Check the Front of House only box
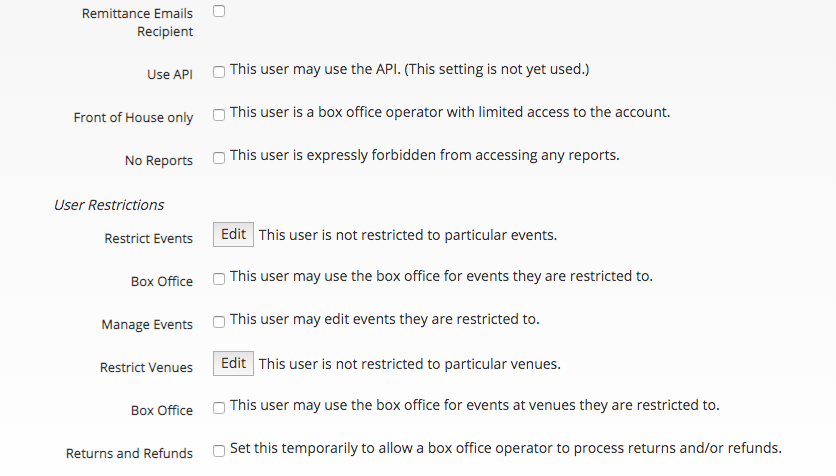This screenshot has width=836, height=476. coord(219,115)
